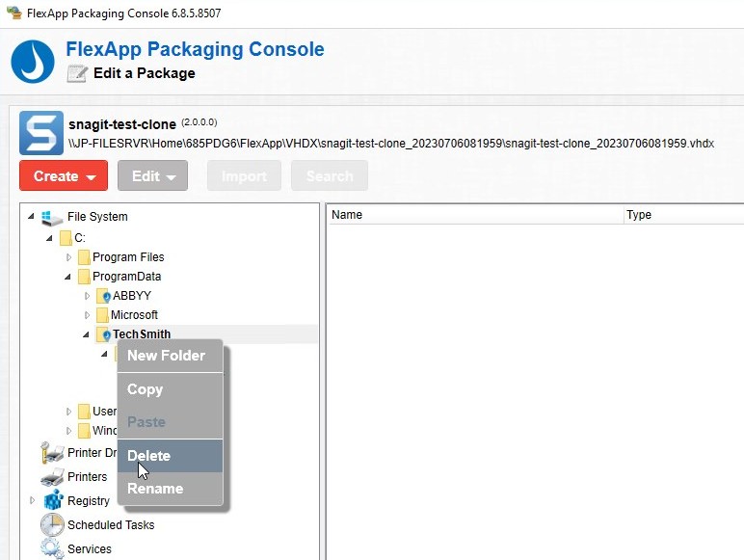Click the Printers icon
Viewport: 744px width, 560px height.
(x=52, y=477)
